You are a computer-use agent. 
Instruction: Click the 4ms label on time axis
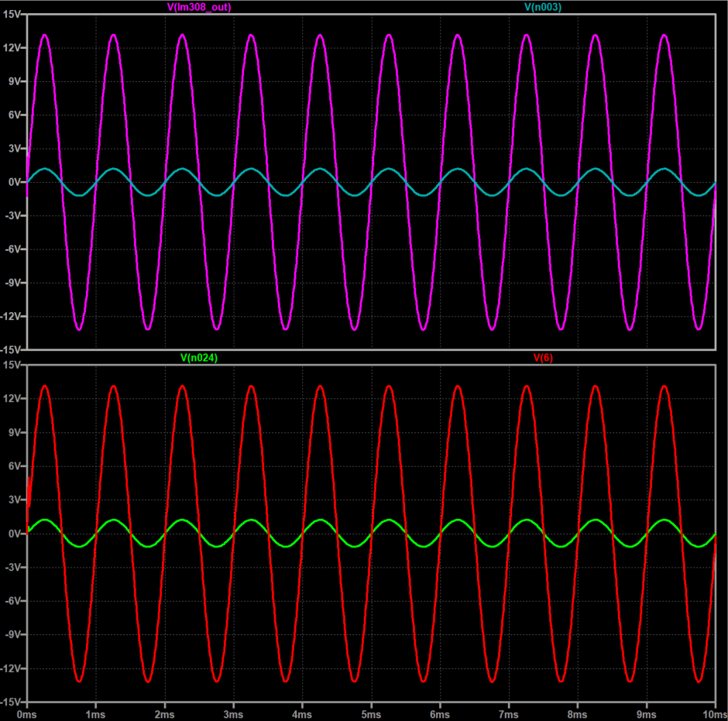[x=302, y=715]
